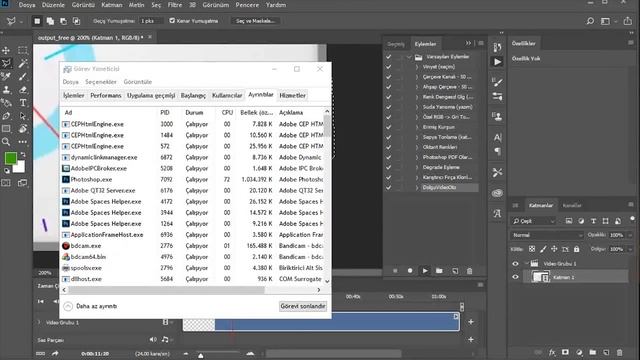Open the Character panel icon

coord(497,137)
